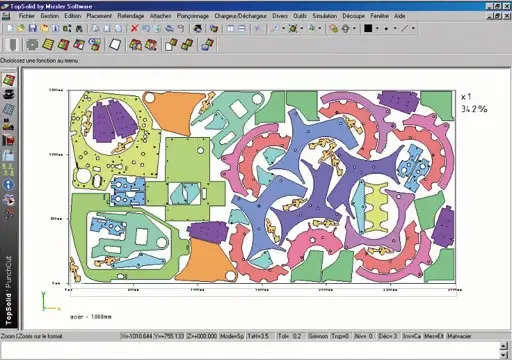Click the line style slash in toolbar
Viewport: 512px width, 360px height.
pos(404,29)
